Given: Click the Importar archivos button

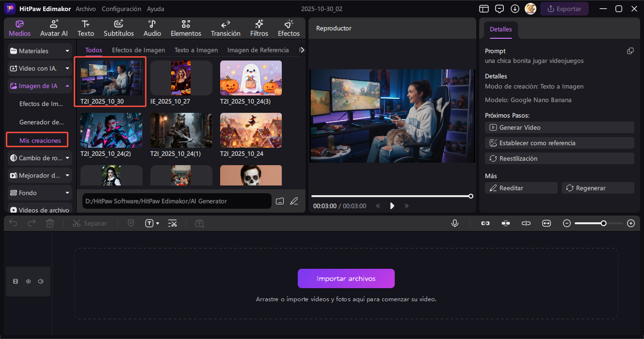Looking at the screenshot, I should pos(346,278).
